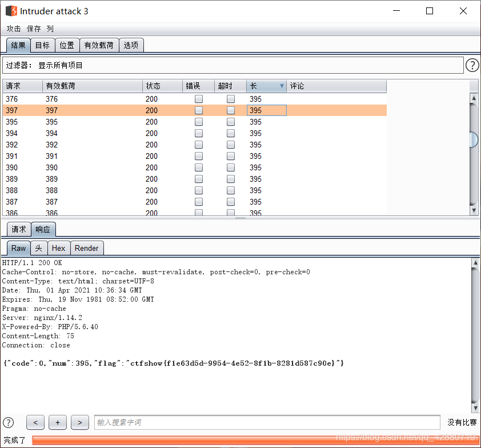Open the 列 menu

pyautogui.click(x=50, y=29)
